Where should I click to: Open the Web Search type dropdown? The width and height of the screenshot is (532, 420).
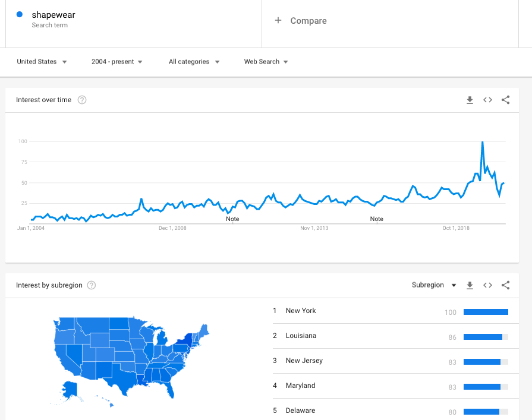pos(265,61)
